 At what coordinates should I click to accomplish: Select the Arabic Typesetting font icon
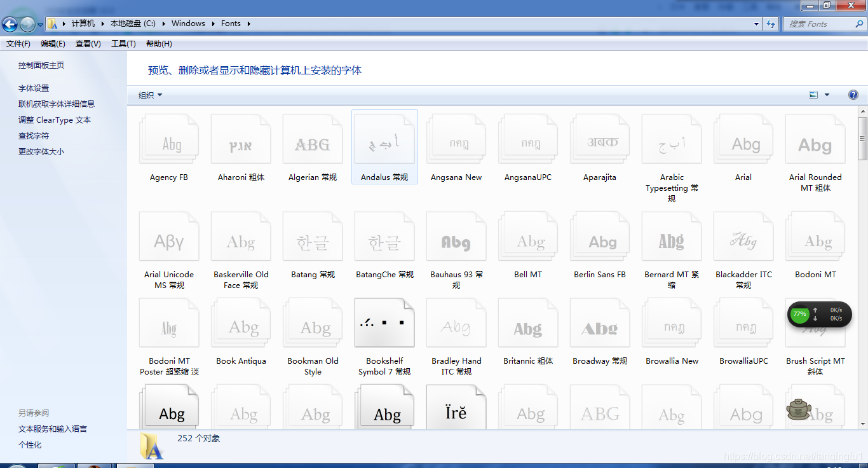point(672,140)
